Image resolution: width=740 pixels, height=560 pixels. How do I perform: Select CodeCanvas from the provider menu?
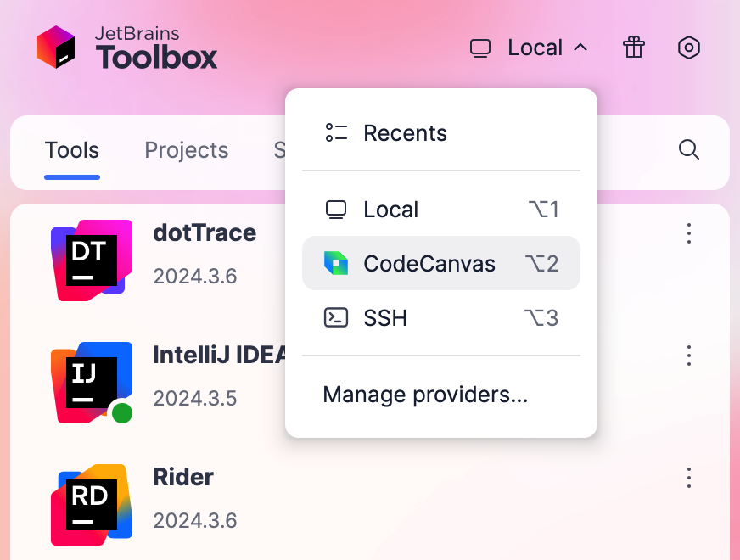429,264
